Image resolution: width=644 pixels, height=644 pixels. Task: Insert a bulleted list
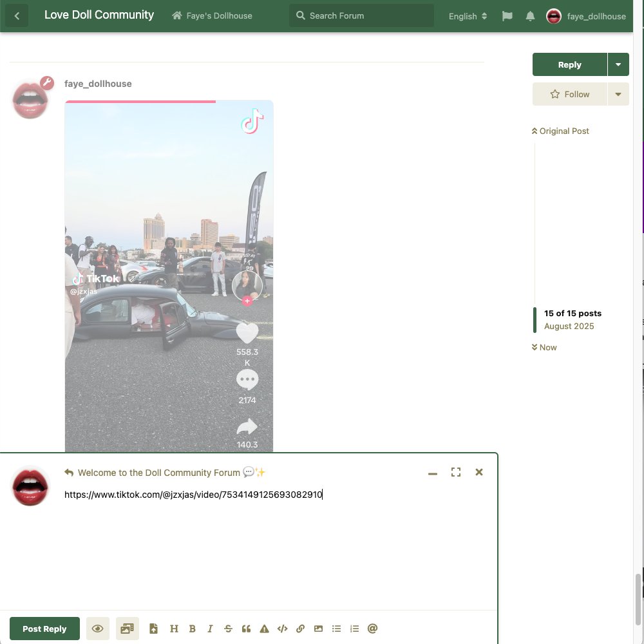pyautogui.click(x=336, y=629)
